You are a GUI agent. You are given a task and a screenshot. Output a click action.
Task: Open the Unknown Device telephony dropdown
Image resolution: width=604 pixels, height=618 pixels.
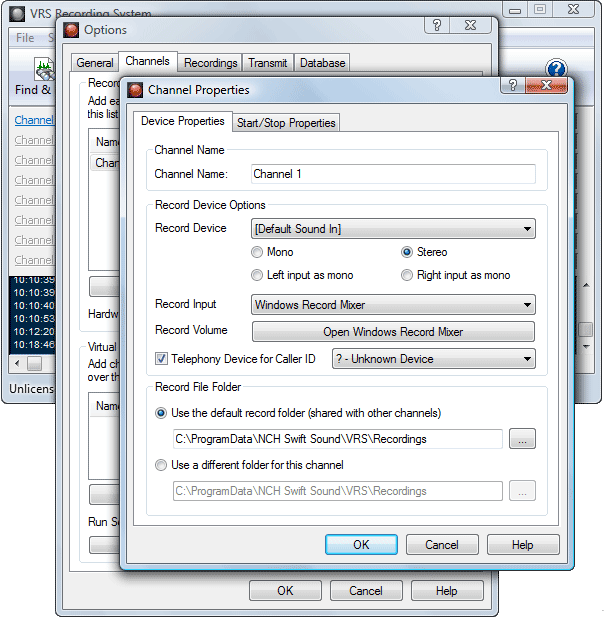coord(434,359)
